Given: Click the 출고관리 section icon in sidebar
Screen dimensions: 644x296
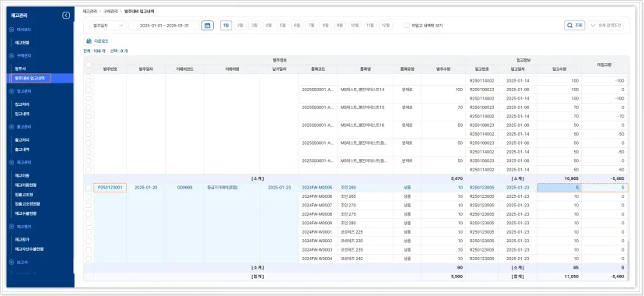Looking at the screenshot, I should pyautogui.click(x=12, y=127).
